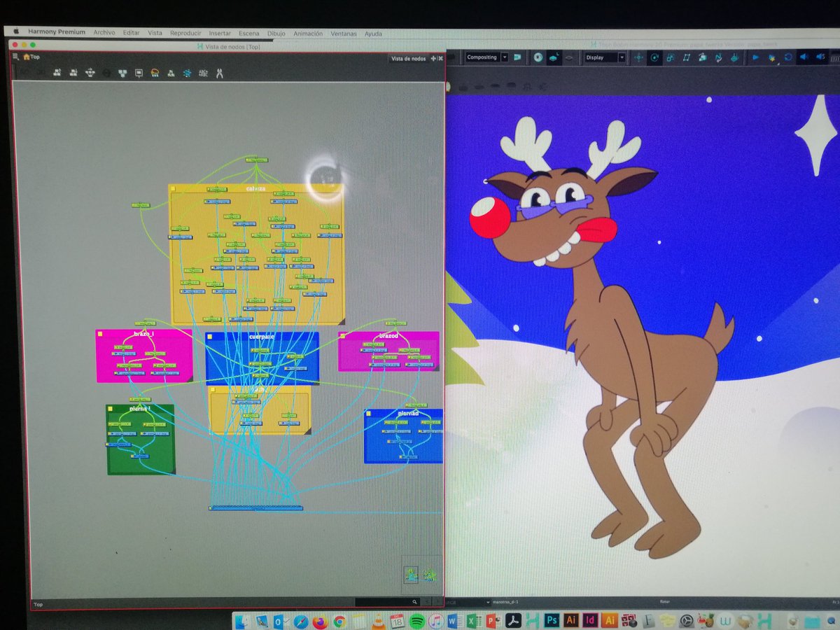Screen dimensions: 840x630
Task: Open Photoshop from the Dock
Action: tap(552, 621)
